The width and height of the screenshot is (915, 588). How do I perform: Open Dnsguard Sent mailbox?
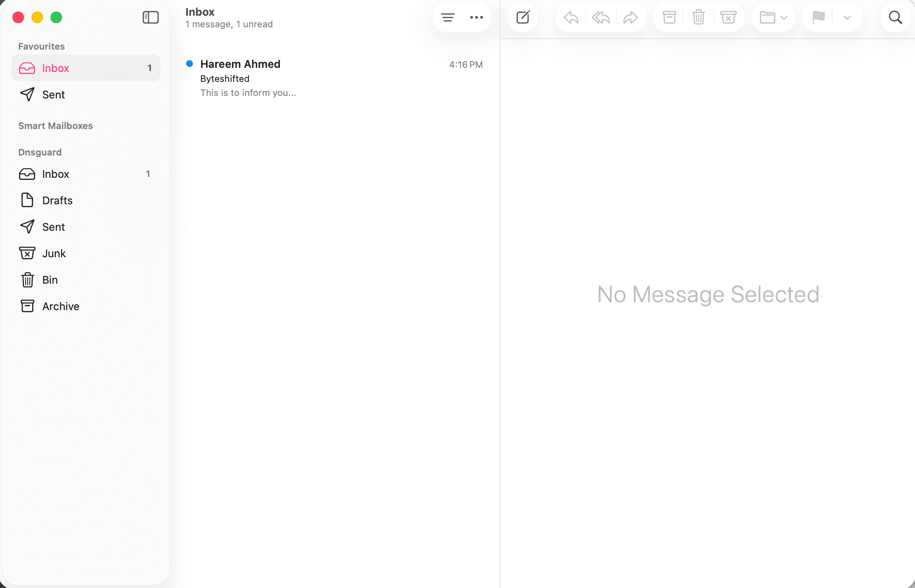(x=86, y=227)
